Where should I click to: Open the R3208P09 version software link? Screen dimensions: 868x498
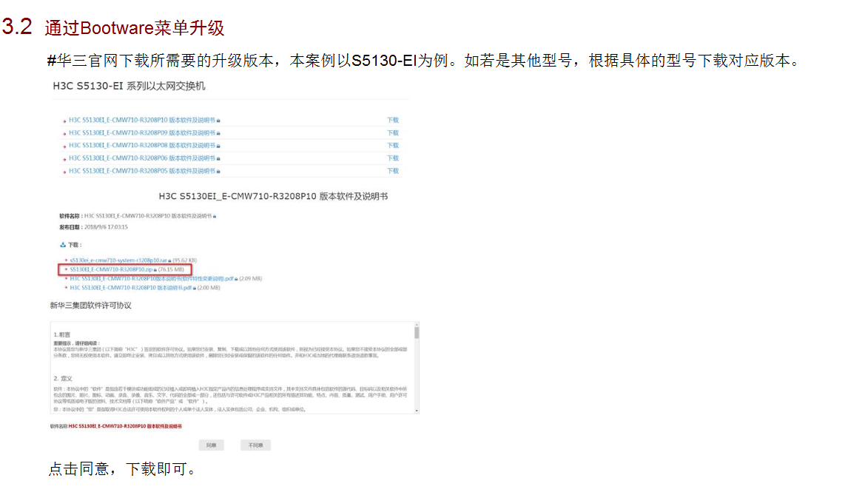point(142,132)
